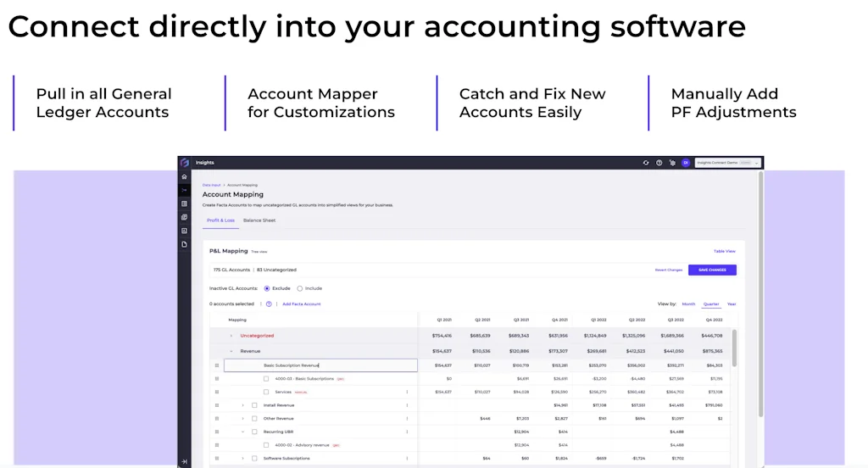Click the 83 Uncategorized count text
Image resolution: width=868 pixels, height=468 pixels.
point(277,270)
